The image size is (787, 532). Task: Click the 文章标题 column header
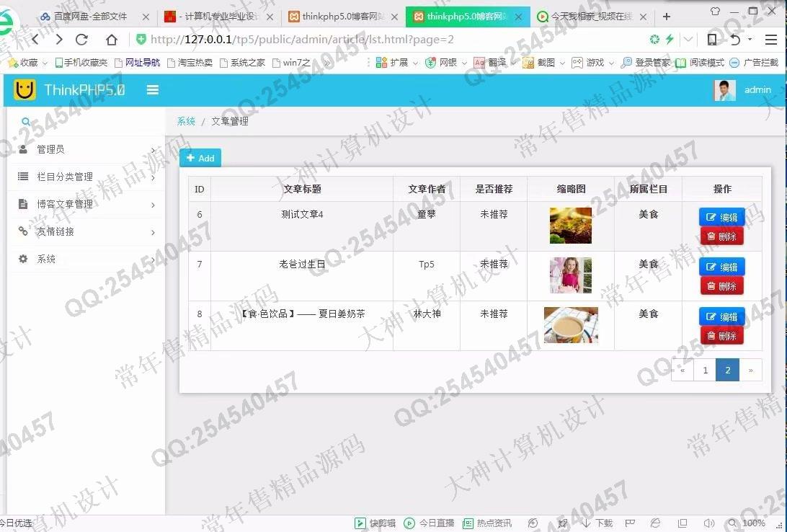[302, 189]
